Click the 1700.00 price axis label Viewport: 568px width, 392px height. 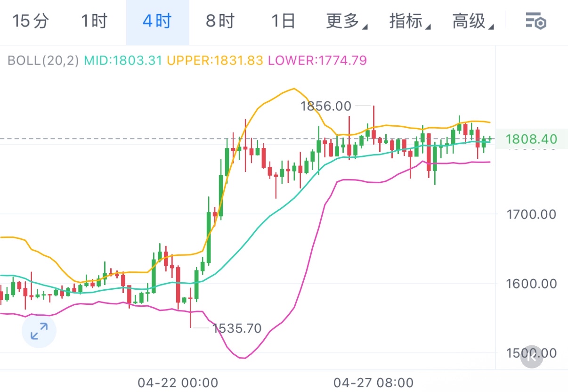click(531, 214)
